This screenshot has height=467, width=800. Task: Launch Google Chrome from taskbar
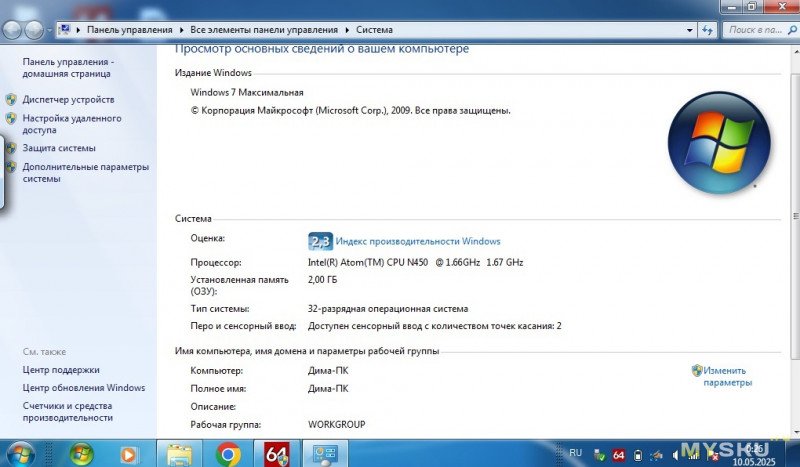[x=228, y=454]
